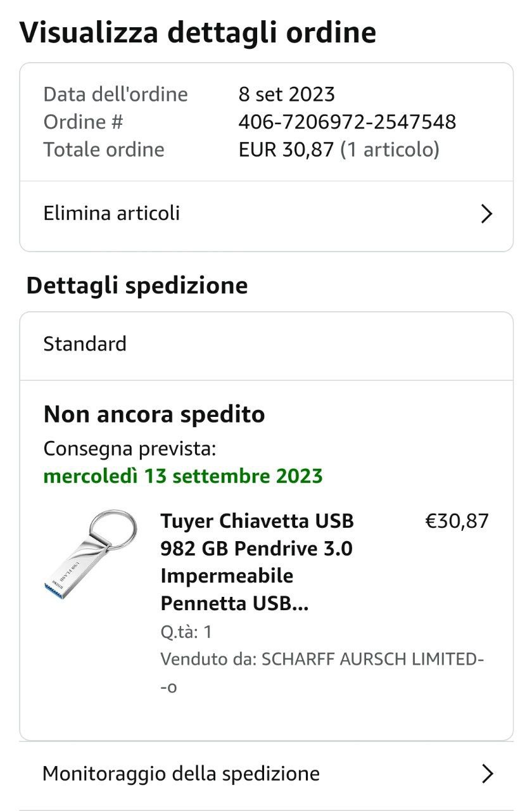Click the Non ancora spedito status

[154, 415]
